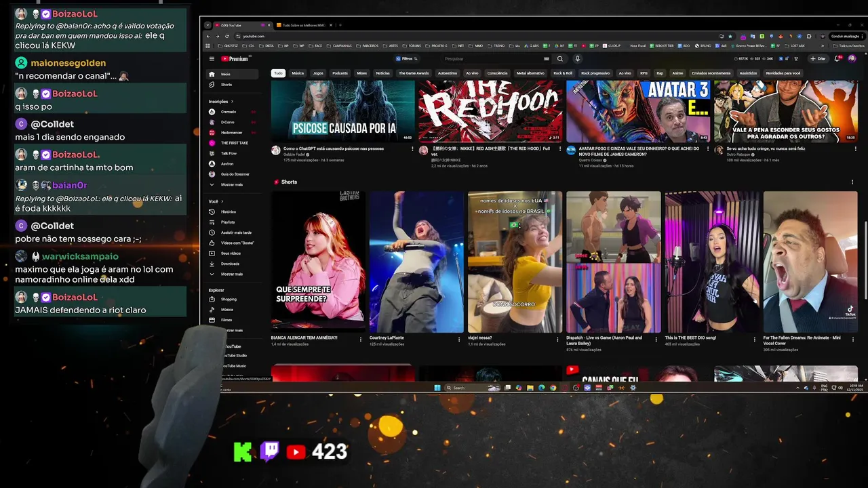
Task: Open options for the ChatGPT psicose video
Action: (x=412, y=149)
